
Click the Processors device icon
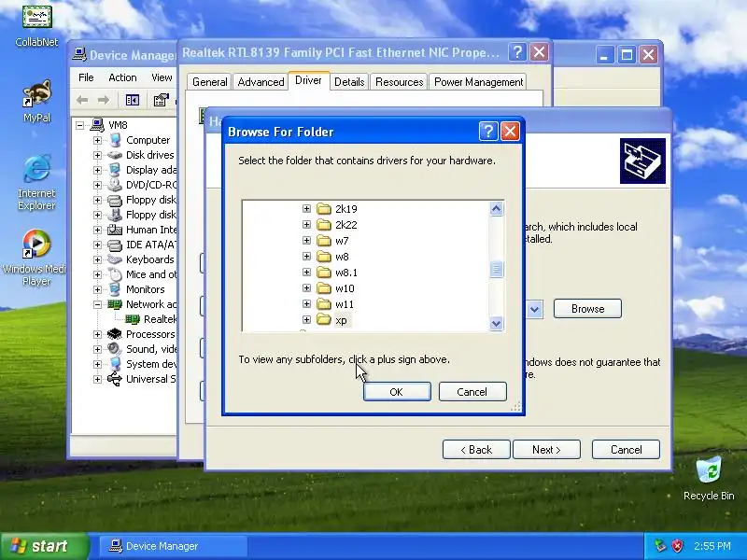114,334
